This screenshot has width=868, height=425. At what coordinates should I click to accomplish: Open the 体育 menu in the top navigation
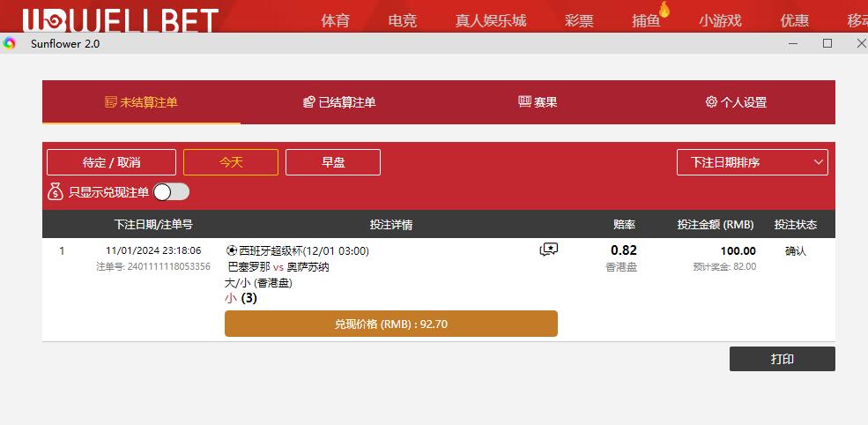[x=336, y=20]
